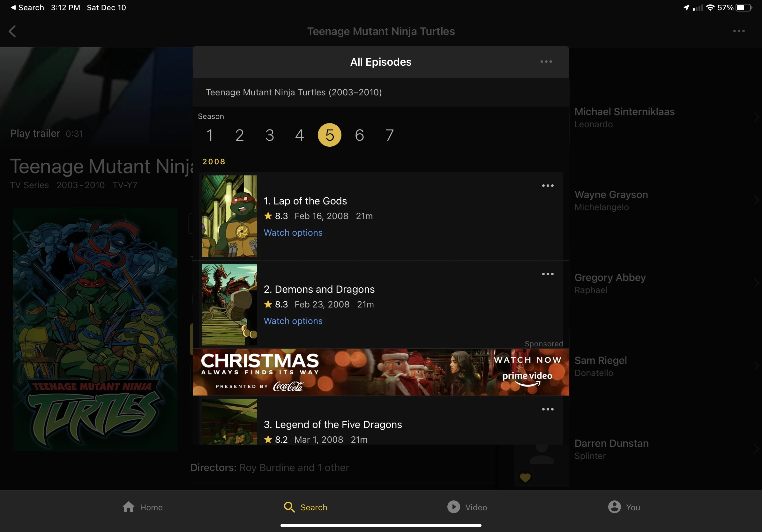Open the You profile tab
Screen dimensions: 762x532
(624, 507)
